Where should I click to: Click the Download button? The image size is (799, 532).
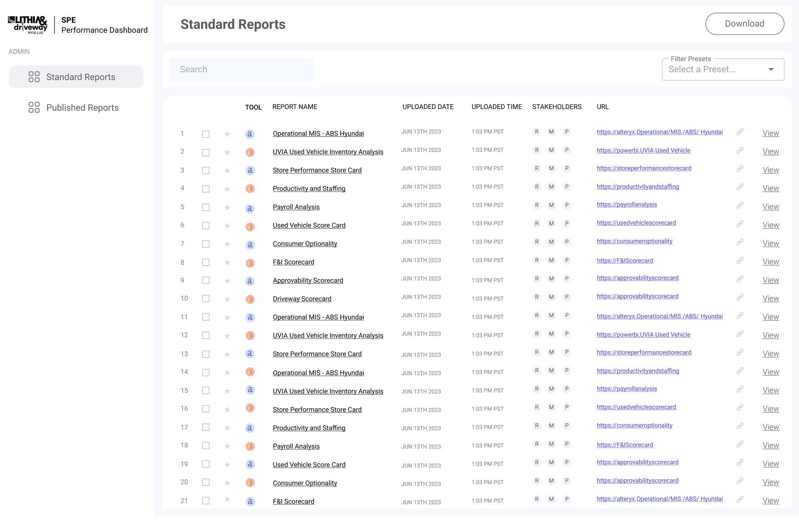click(744, 24)
